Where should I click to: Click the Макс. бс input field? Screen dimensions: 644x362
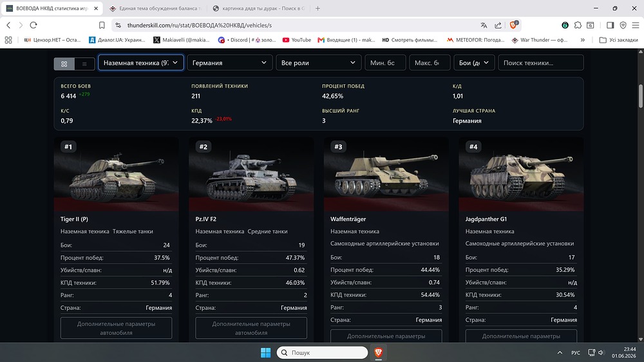(x=430, y=63)
